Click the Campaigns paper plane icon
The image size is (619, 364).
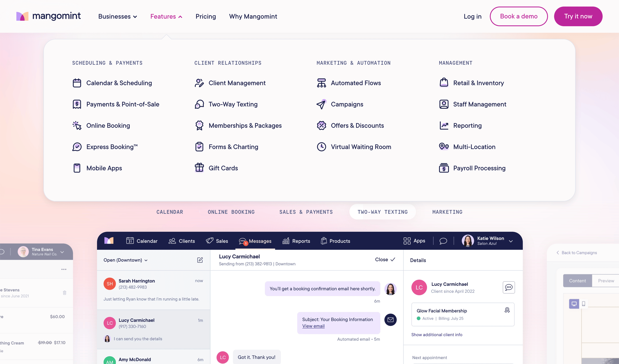tap(321, 104)
